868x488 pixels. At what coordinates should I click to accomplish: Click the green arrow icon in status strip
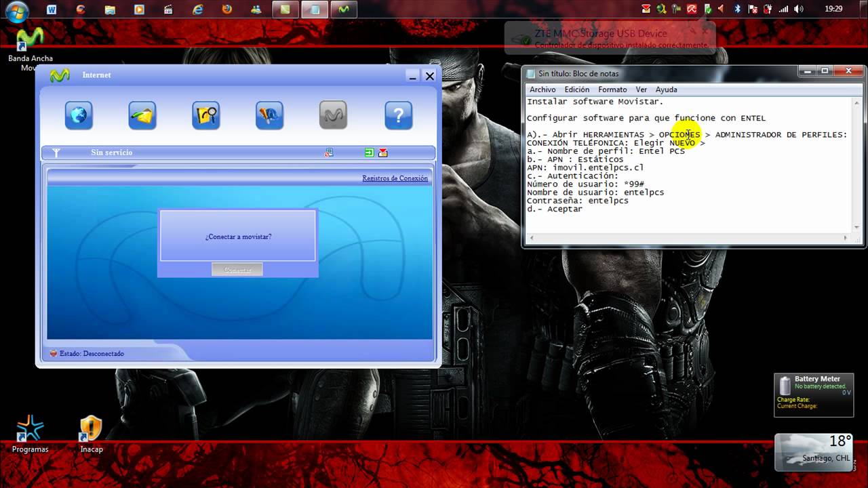point(369,153)
